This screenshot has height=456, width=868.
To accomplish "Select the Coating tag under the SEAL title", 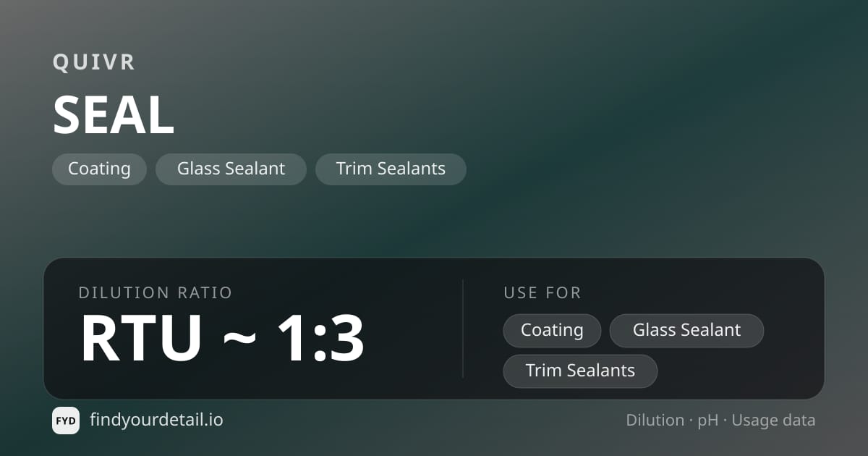I will (x=99, y=169).
